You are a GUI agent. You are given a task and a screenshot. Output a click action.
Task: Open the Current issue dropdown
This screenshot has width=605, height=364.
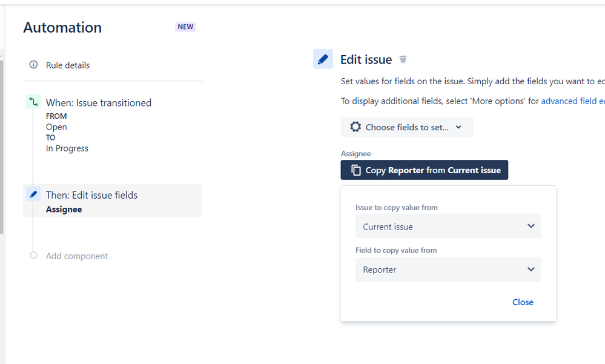coord(448,226)
